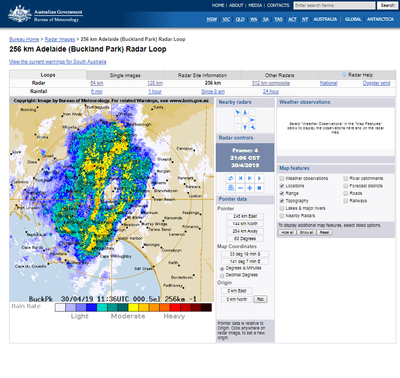400x378 pixels.
Task: Play the radar loop animation
Action: tap(259, 178)
